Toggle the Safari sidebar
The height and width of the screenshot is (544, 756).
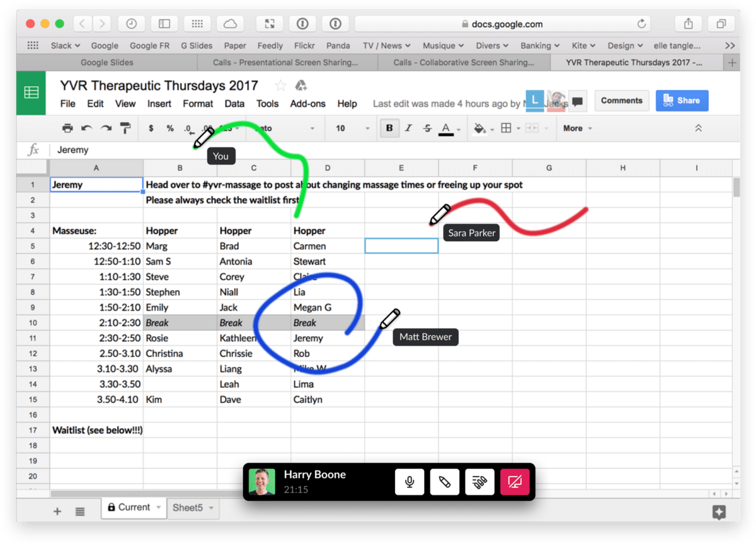164,24
